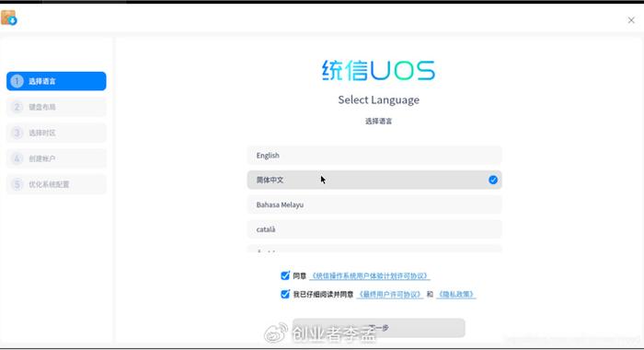Image resolution: width=644 pixels, height=350 pixels.
Task: Select català language entry
Action: (374, 229)
